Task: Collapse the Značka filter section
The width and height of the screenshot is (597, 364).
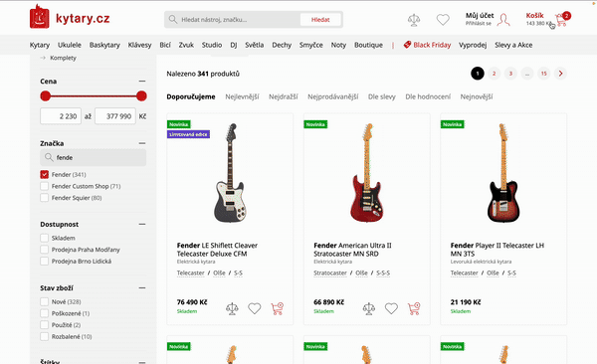Action: coord(142,143)
